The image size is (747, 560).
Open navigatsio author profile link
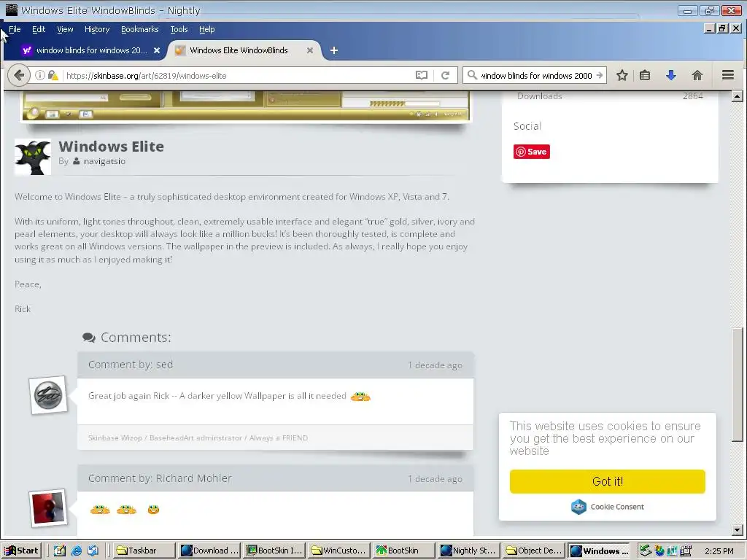click(104, 161)
